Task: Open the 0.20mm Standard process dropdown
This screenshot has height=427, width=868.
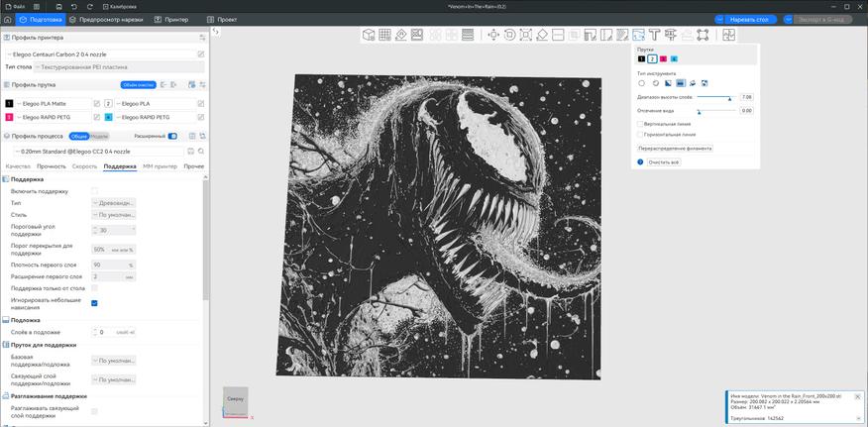Action: click(x=98, y=152)
